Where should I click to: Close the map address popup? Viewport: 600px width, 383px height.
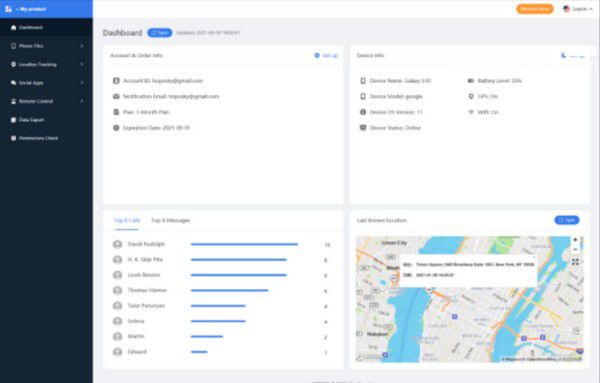tap(535, 258)
